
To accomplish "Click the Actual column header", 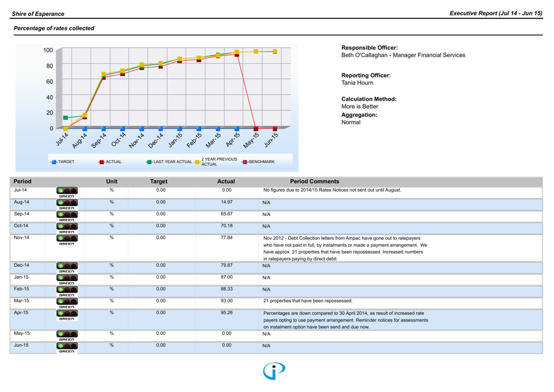I will (x=226, y=181).
